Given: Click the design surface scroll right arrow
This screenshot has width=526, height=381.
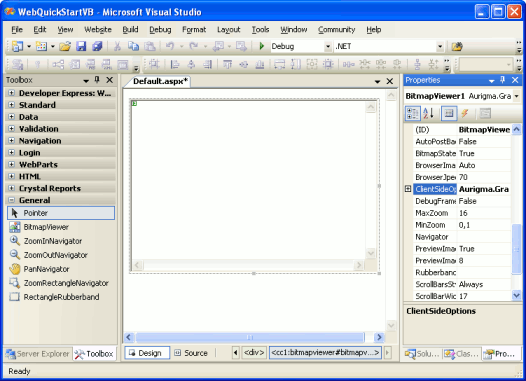Looking at the screenshot, I should (x=379, y=337).
